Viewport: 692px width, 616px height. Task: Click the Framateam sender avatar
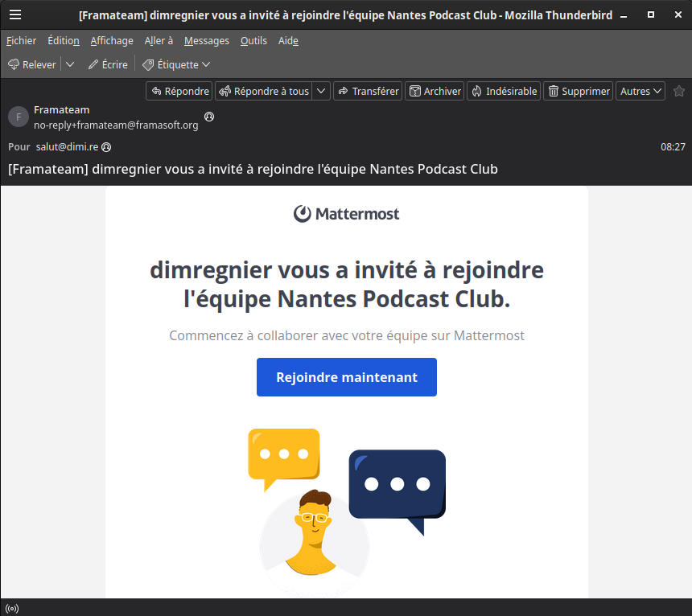[19, 117]
